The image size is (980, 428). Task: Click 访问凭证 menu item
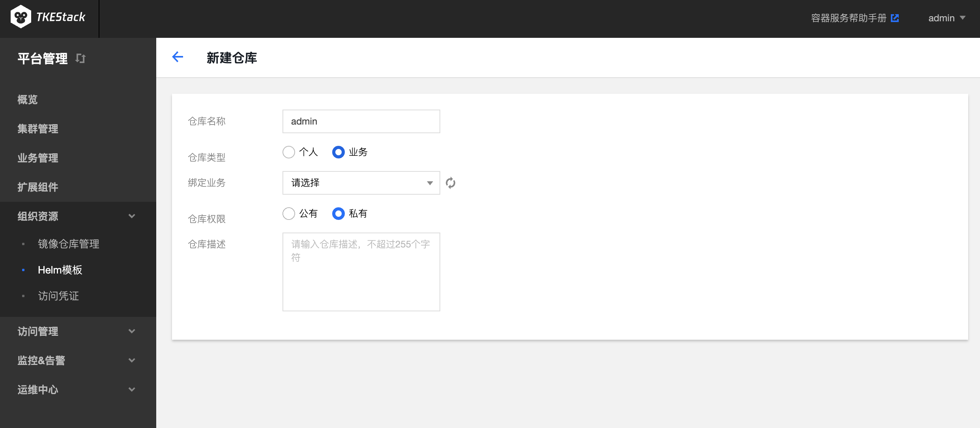(58, 295)
